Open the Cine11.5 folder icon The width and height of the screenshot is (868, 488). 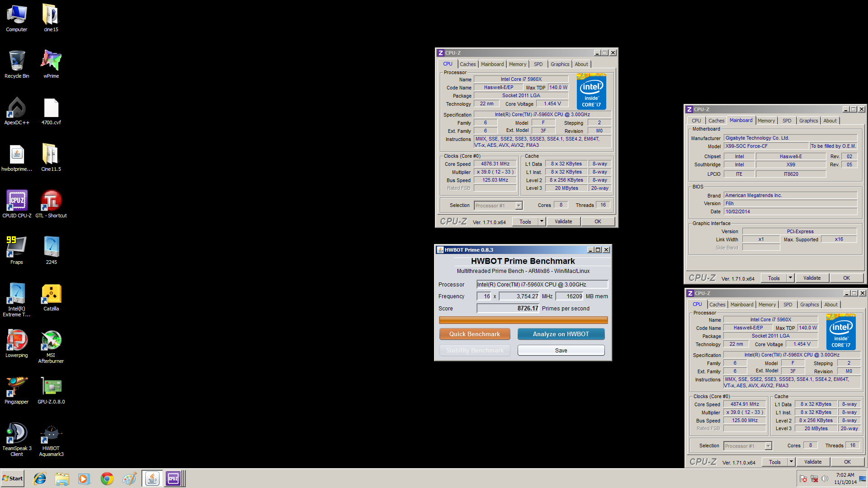pos(51,158)
